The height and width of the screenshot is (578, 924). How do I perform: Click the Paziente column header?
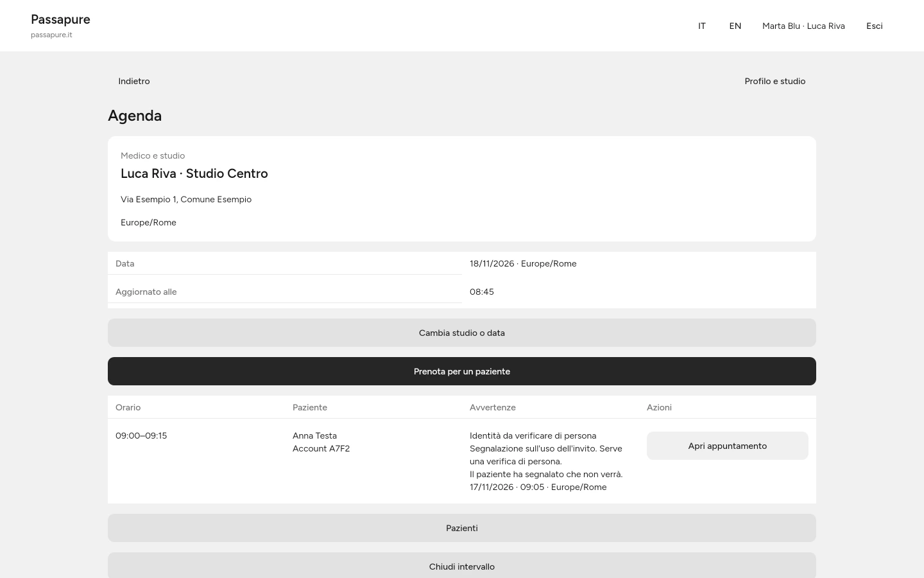coord(310,407)
